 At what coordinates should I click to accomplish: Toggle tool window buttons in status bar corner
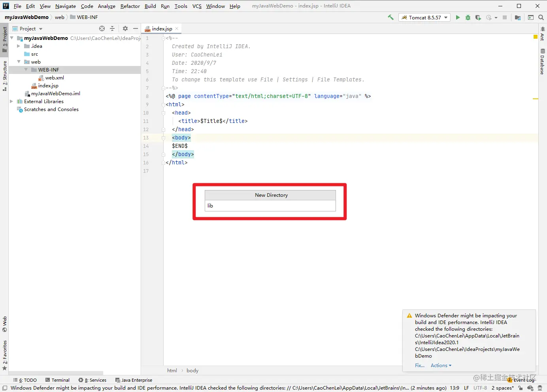(x=5, y=388)
